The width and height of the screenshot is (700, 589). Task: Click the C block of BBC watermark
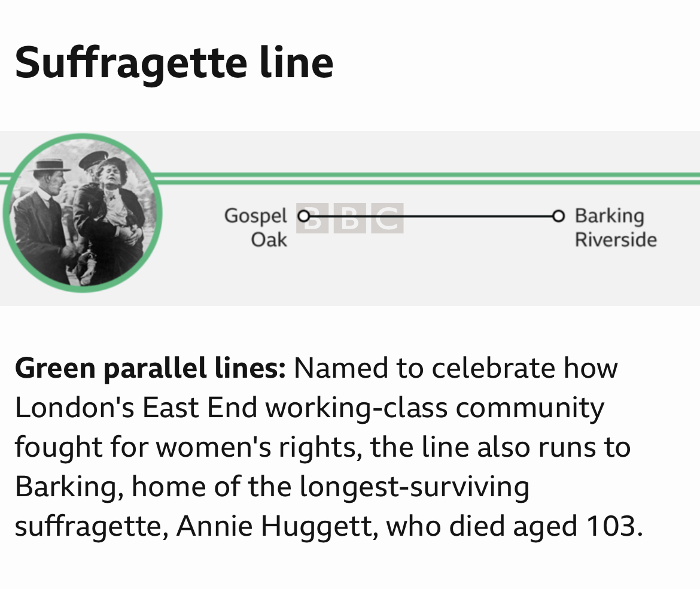pyautogui.click(x=387, y=219)
